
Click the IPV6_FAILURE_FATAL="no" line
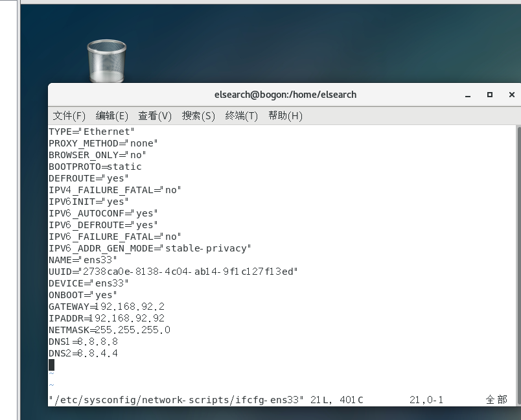tap(115, 236)
